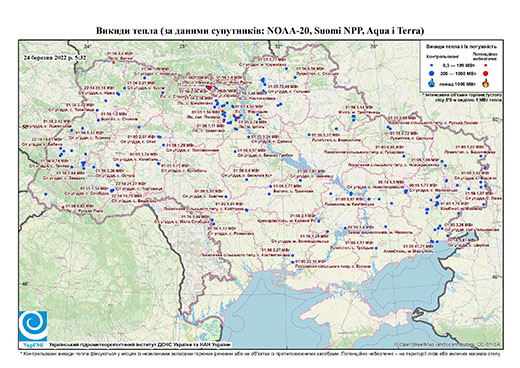Click the UkrGMI spiral logo
The image size is (520, 368).
coord(33,326)
